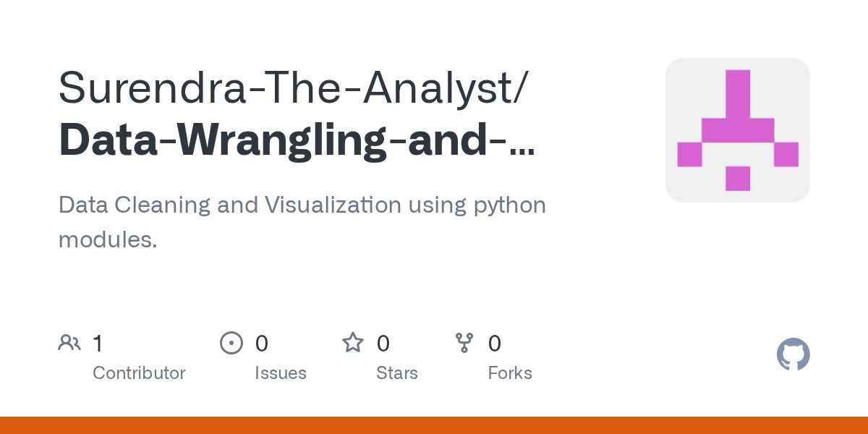Click the Forks label
Image resolution: width=868 pixels, height=434 pixels.
point(510,373)
